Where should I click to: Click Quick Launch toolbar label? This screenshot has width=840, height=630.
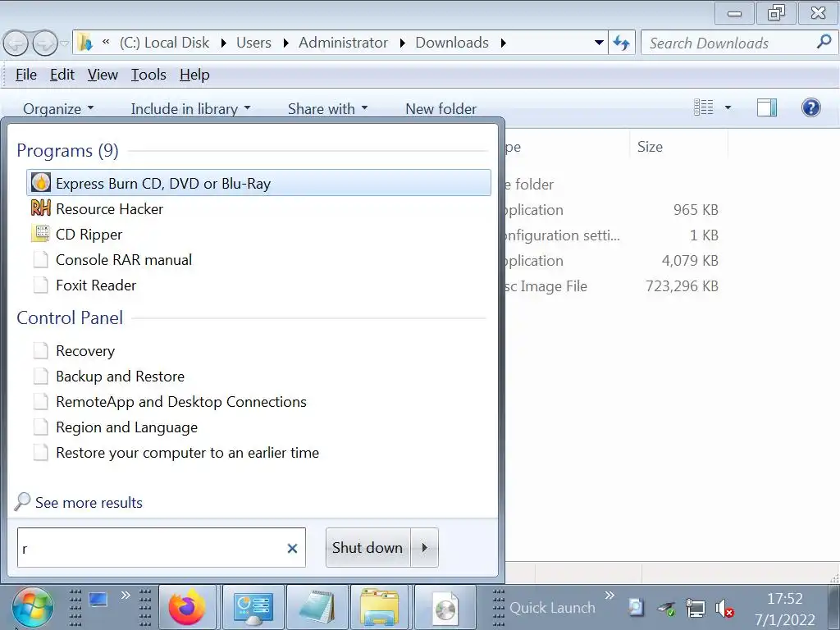coord(552,608)
